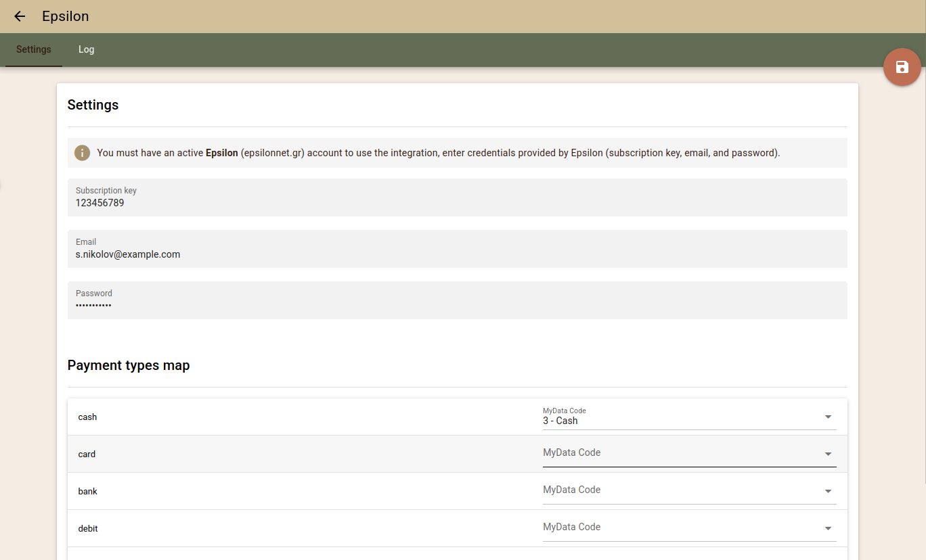Screen dimensions: 926x560
Task: Edit the Subscription key field
Action: 458,197
